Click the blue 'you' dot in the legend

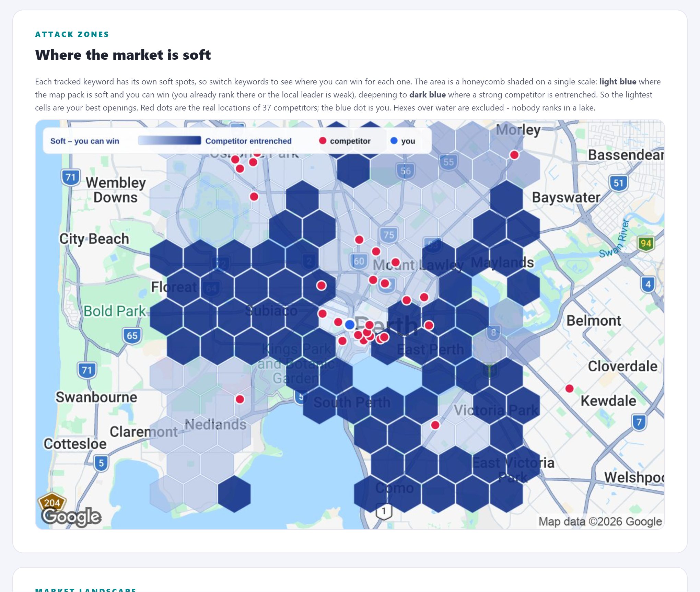point(394,141)
